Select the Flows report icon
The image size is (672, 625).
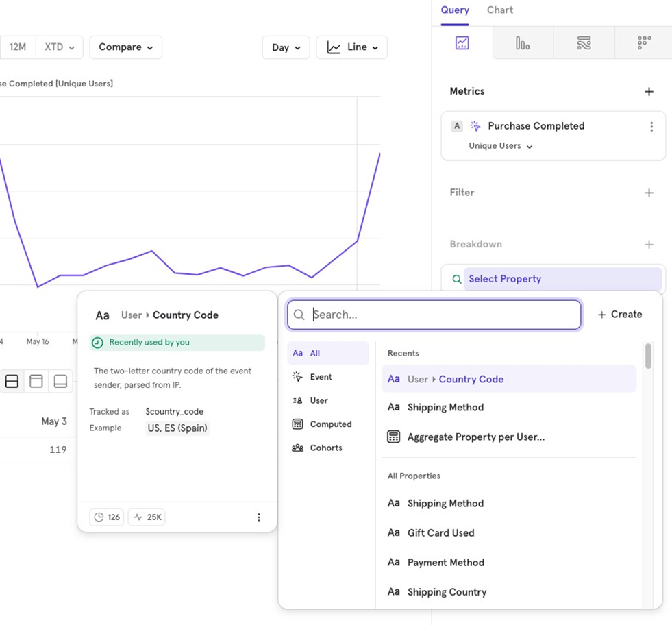[x=584, y=43]
